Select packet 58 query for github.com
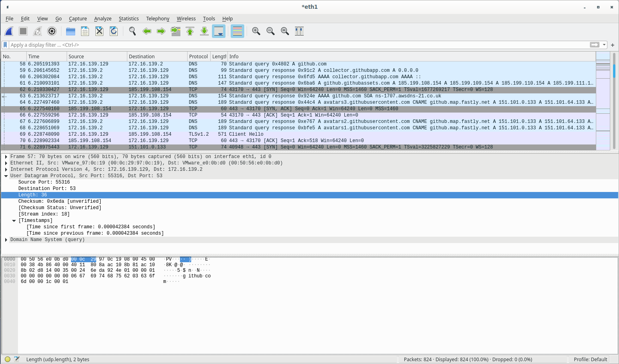The height and width of the screenshot is (364, 619). coord(299,64)
